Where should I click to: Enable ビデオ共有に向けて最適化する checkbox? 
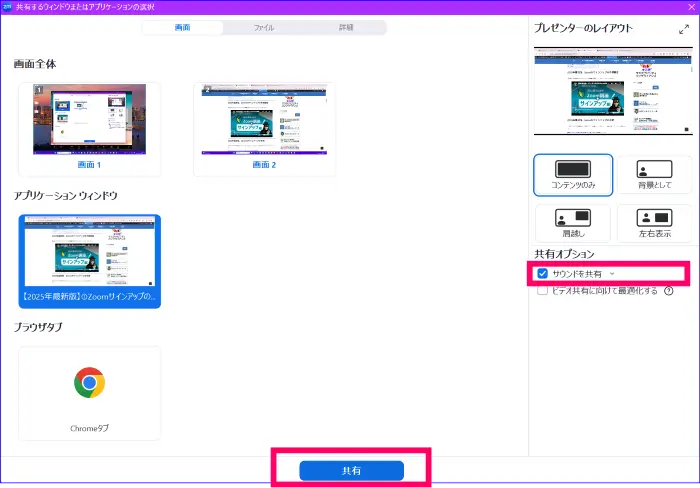tap(542, 291)
